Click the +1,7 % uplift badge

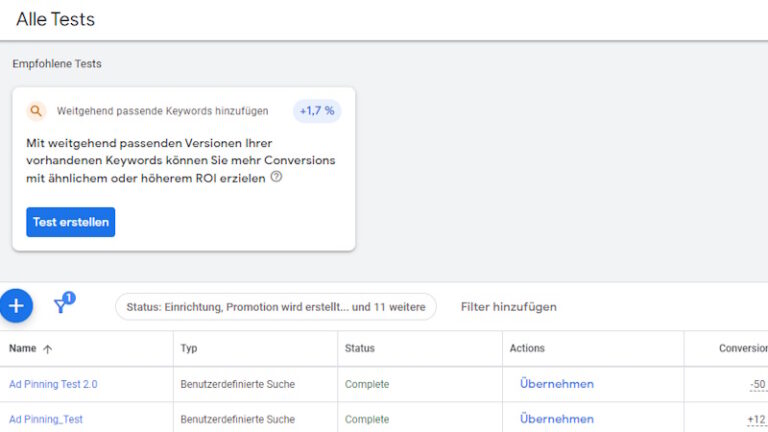tap(316, 111)
